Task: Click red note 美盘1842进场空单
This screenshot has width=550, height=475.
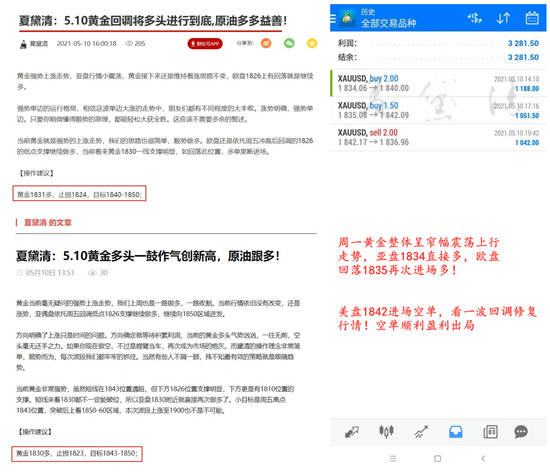Action: coord(437,319)
